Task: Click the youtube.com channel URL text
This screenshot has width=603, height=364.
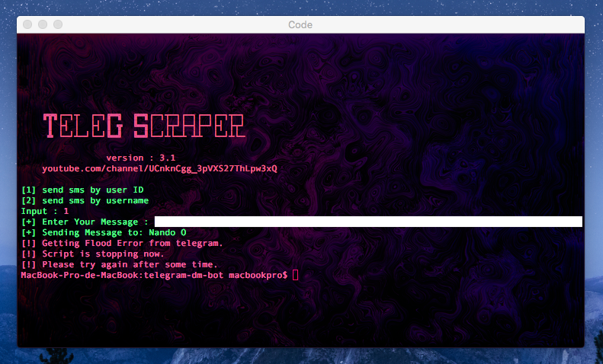Action: pos(159,168)
